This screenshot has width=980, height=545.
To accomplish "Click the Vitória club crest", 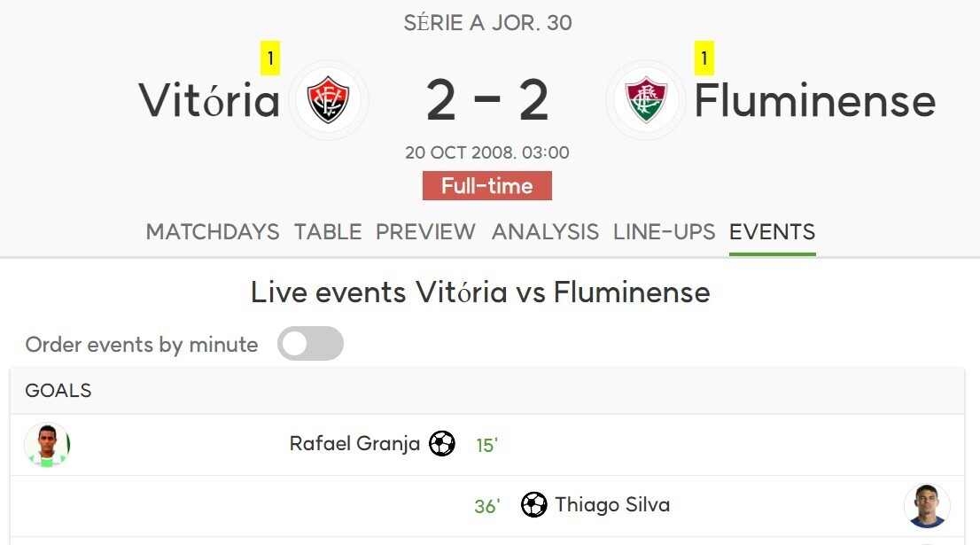I will point(328,99).
